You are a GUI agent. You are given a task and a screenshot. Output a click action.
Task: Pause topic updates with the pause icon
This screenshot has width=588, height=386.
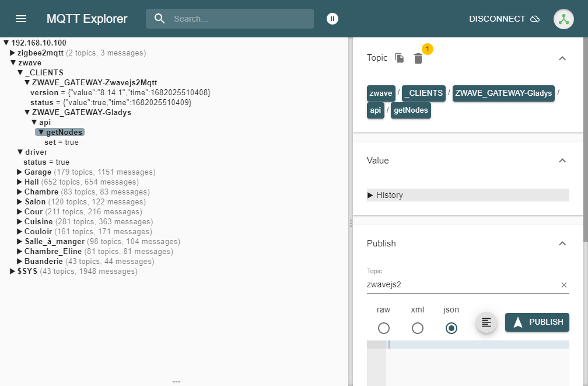[x=332, y=19]
